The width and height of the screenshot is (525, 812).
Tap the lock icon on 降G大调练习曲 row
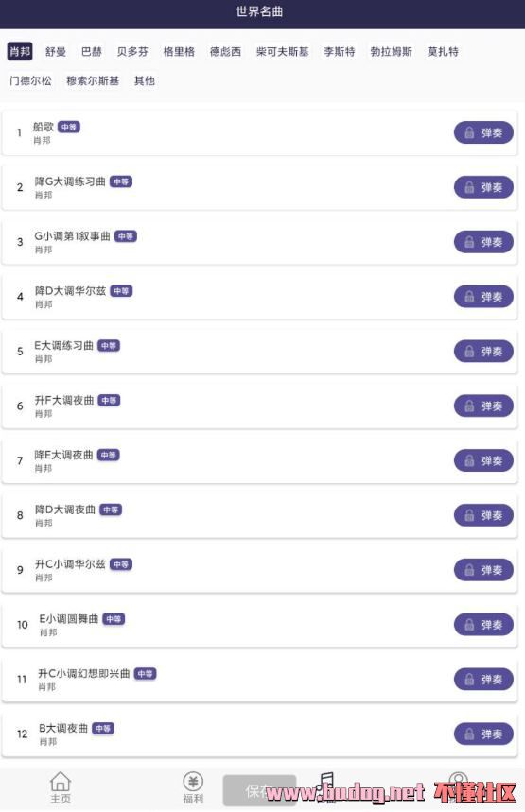469,187
